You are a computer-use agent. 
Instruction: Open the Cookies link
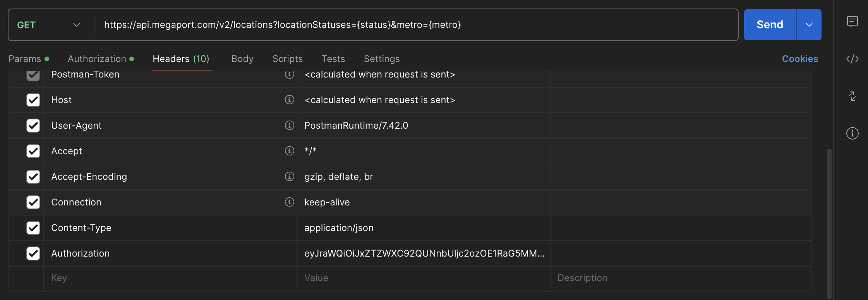[x=800, y=59]
